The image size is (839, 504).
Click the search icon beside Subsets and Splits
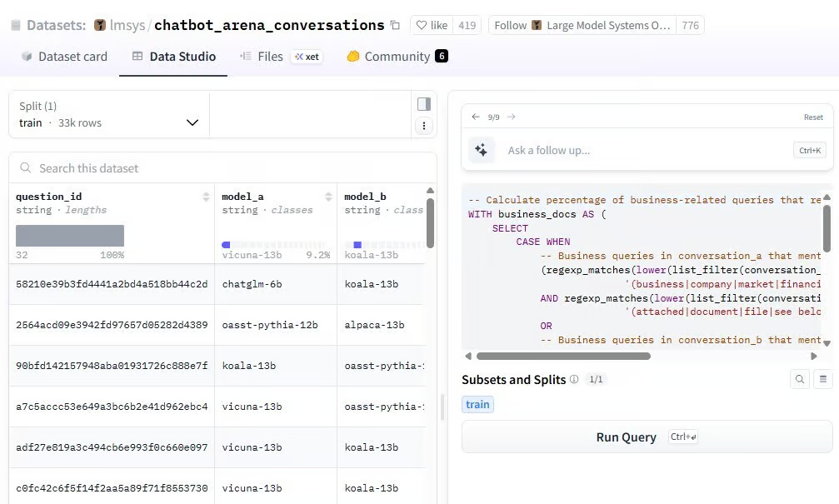coord(800,380)
